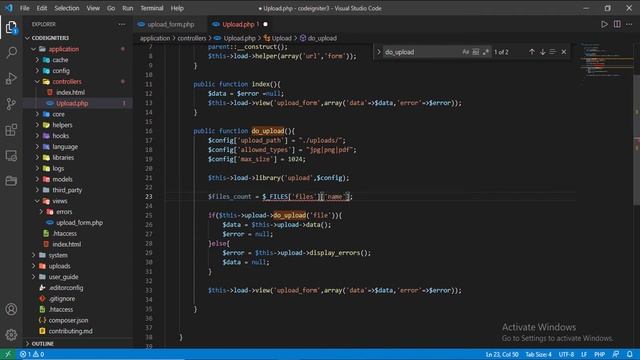Click the remote window status bar icon
The width and height of the screenshot is (640, 360).
8,354
